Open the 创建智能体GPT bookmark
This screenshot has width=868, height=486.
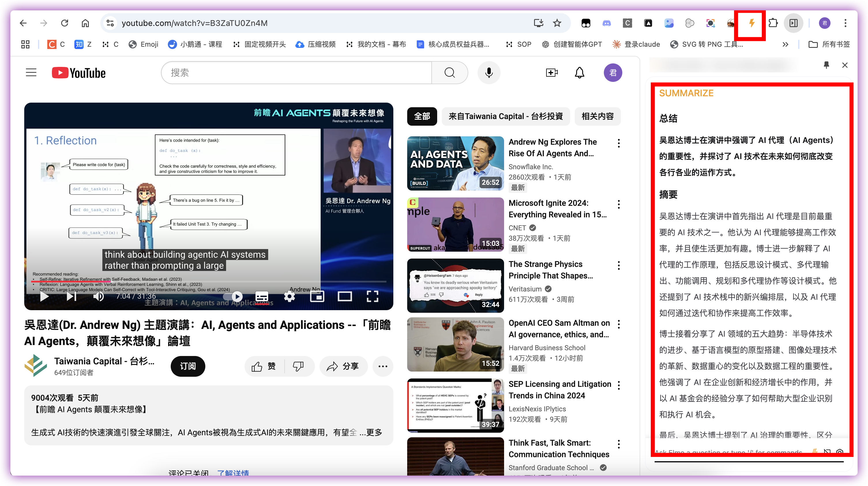[x=572, y=44]
